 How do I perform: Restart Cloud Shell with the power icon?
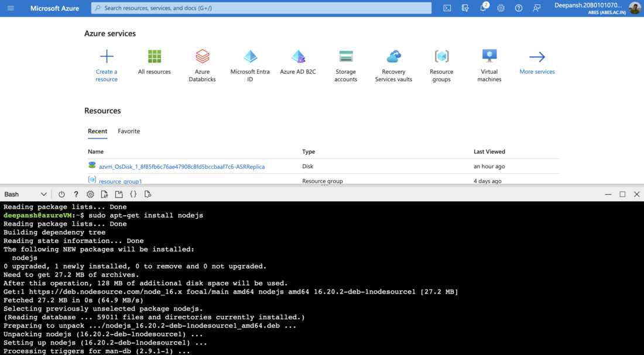point(61,194)
